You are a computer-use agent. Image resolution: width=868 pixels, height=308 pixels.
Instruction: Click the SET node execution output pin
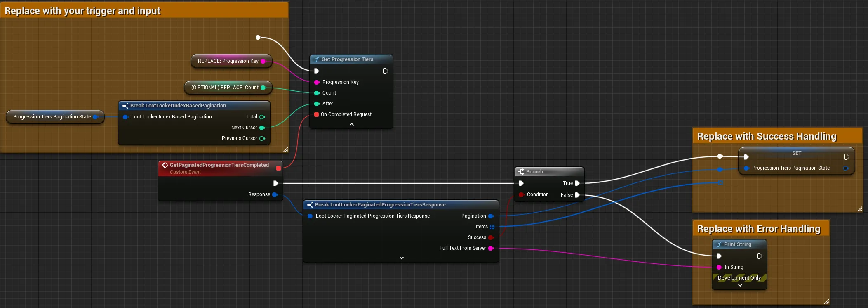tap(847, 157)
